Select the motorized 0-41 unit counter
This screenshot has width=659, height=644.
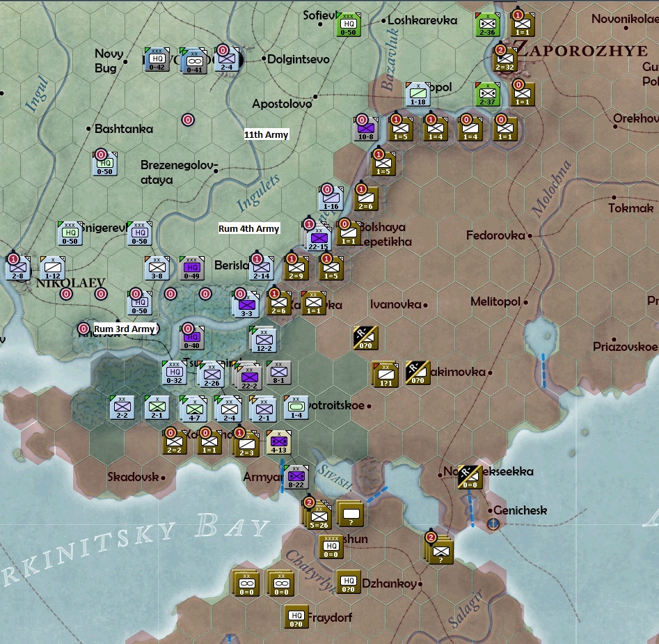point(194,61)
